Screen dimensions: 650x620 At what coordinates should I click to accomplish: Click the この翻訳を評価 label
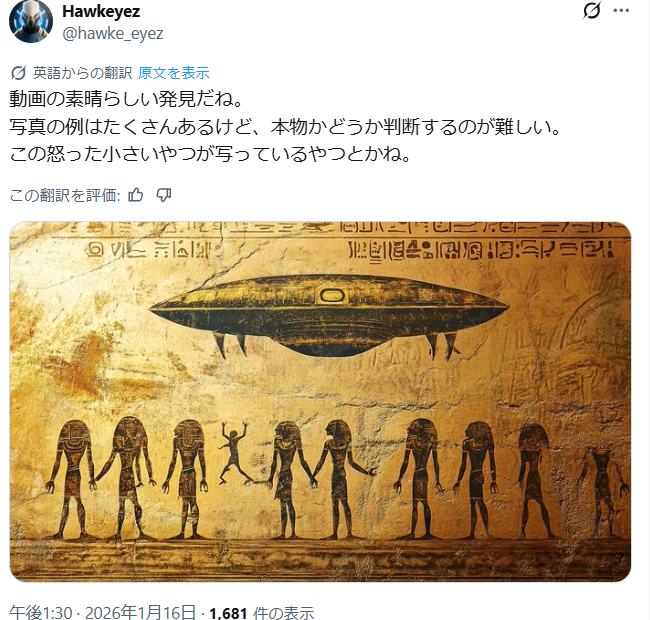(x=65, y=195)
